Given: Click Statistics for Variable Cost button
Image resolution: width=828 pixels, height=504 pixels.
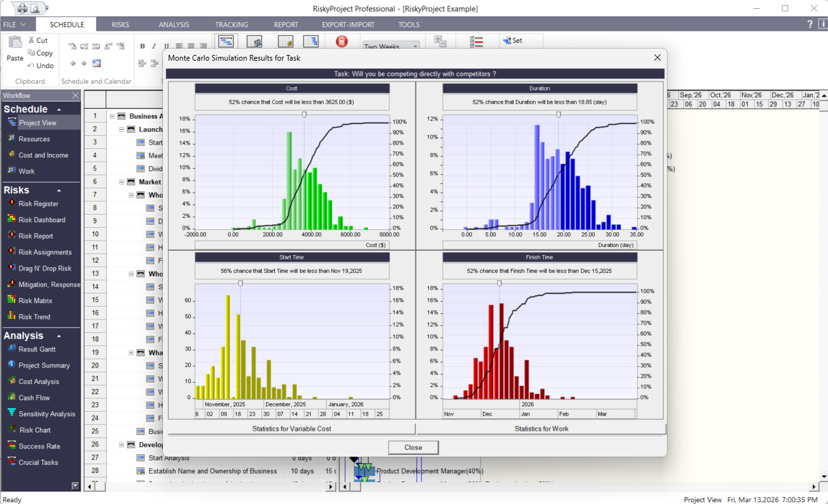Looking at the screenshot, I should (x=291, y=429).
